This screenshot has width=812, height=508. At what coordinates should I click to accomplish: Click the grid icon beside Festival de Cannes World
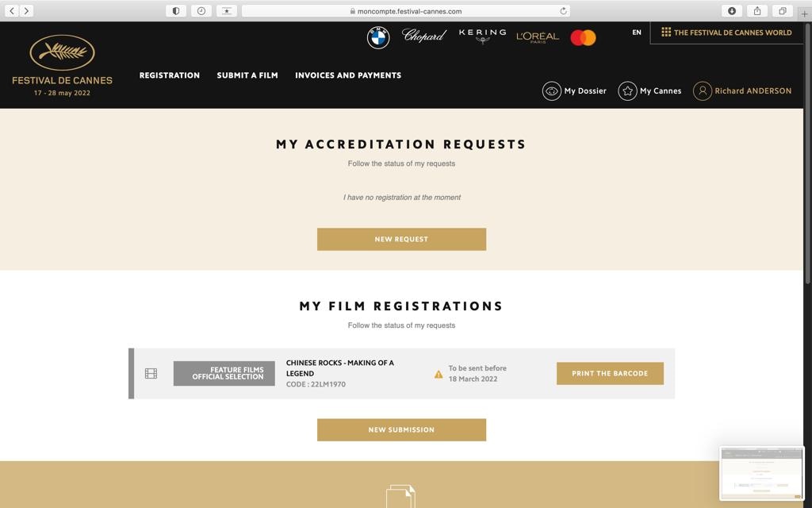click(666, 32)
